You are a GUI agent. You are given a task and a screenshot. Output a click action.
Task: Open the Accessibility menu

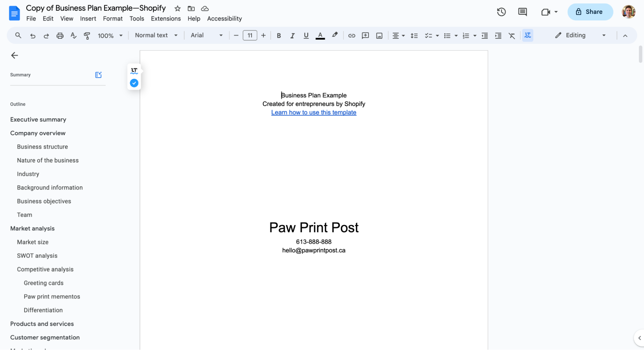click(224, 19)
